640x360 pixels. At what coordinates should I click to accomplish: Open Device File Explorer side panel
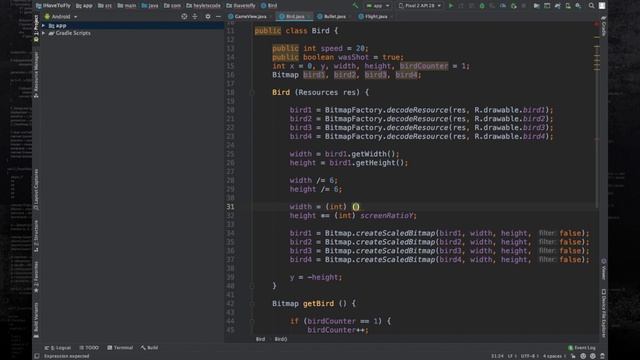[603, 313]
